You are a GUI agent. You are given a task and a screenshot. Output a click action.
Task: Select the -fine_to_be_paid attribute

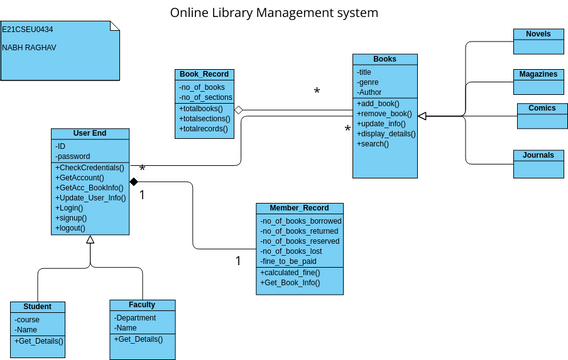[x=288, y=261]
